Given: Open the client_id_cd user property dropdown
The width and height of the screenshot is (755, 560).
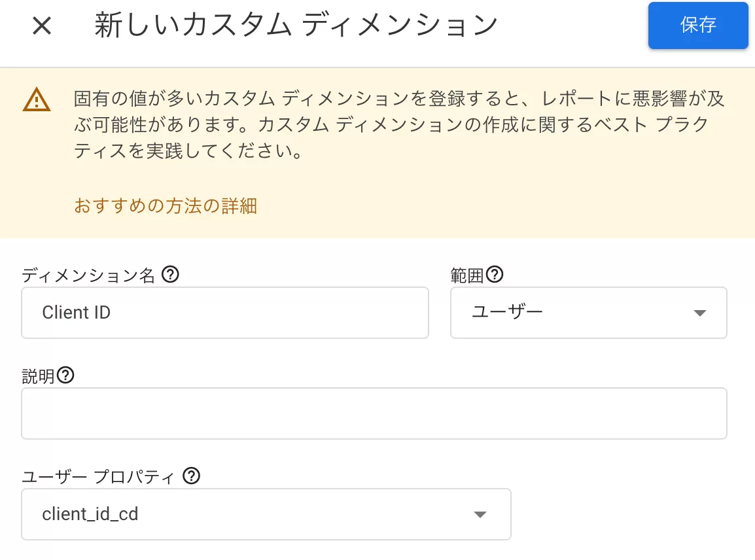Looking at the screenshot, I should coord(266,514).
